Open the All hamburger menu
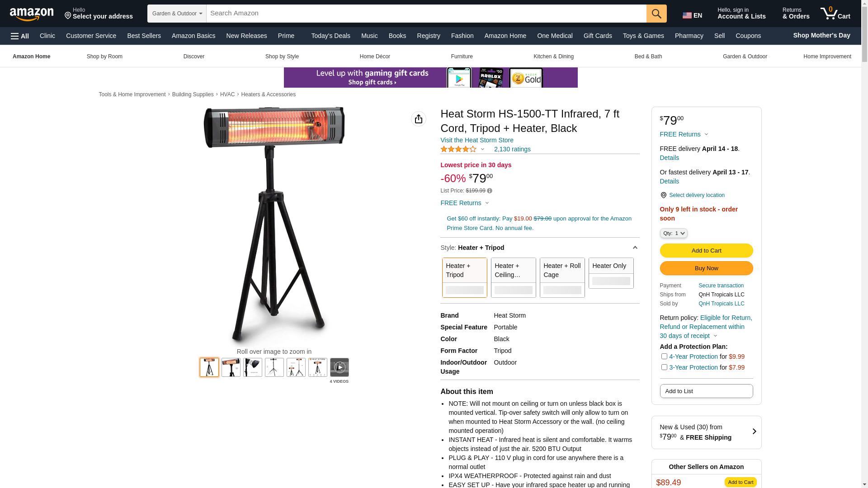Screen dimensions: 868x488 20,36
